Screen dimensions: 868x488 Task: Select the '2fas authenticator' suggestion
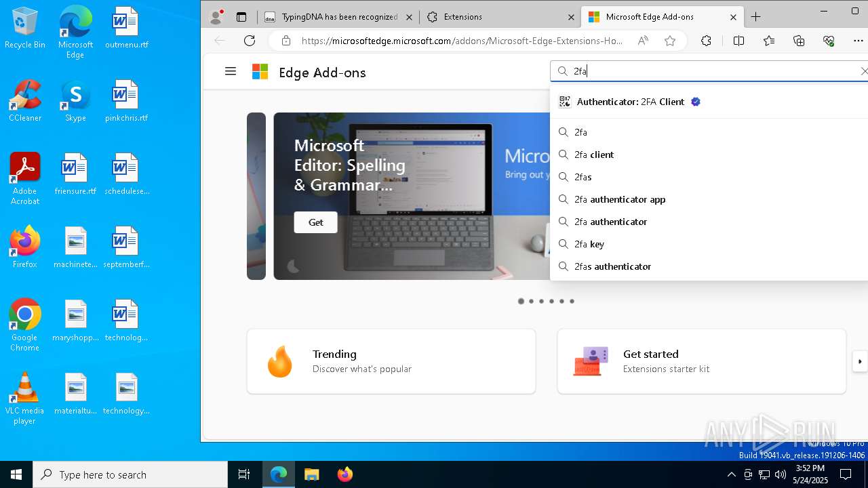709,266
